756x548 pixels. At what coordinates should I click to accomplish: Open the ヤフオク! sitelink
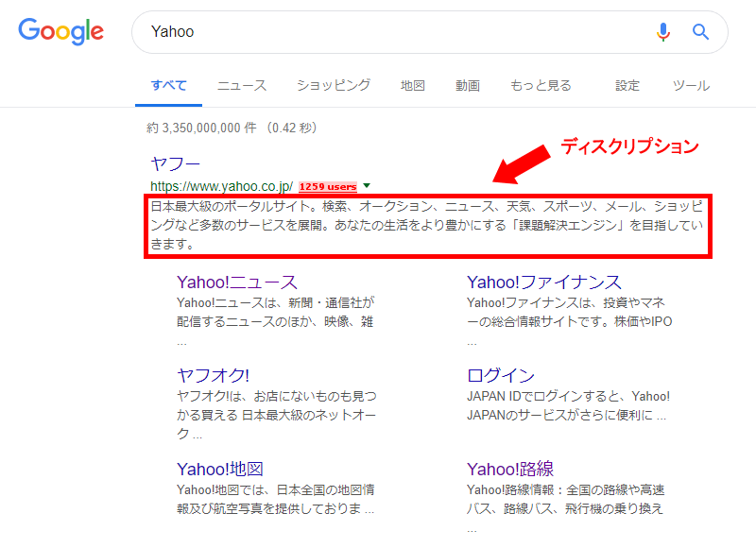(x=213, y=376)
